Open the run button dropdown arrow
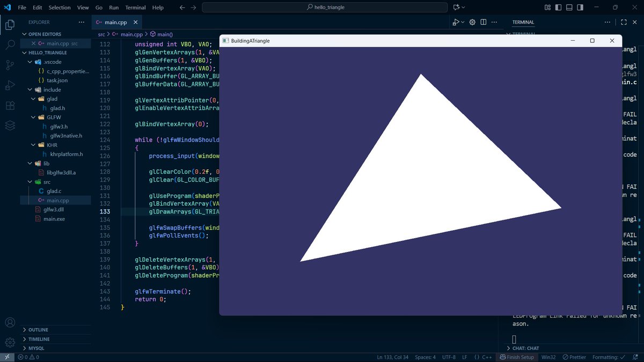Screen dimensions: 644x362 (463, 22)
